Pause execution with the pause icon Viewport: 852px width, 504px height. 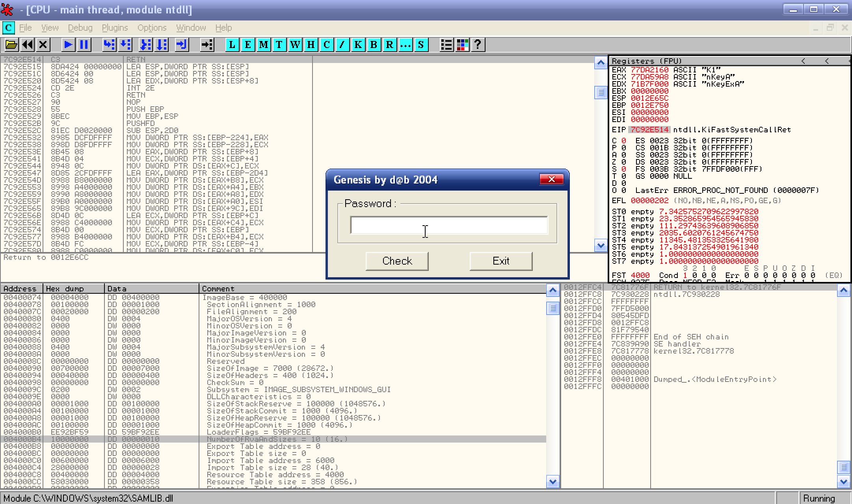click(x=84, y=44)
